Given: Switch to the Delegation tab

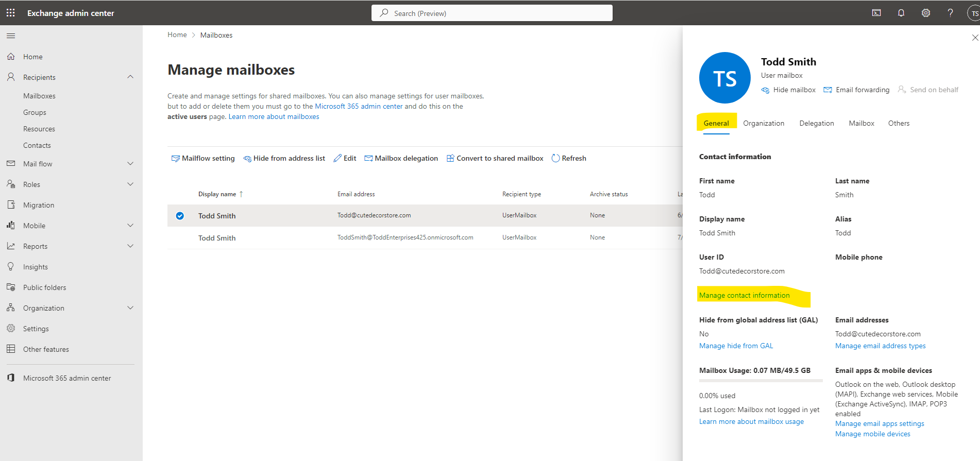Looking at the screenshot, I should (x=817, y=123).
